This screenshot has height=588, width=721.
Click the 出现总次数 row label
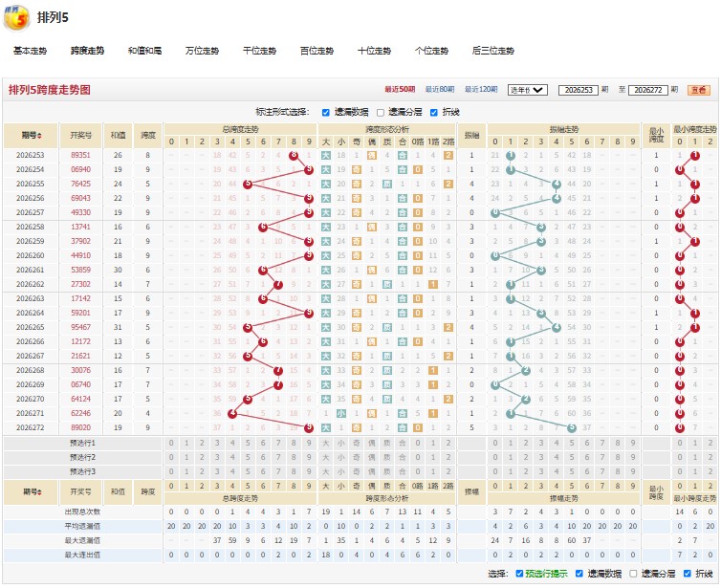point(82,512)
